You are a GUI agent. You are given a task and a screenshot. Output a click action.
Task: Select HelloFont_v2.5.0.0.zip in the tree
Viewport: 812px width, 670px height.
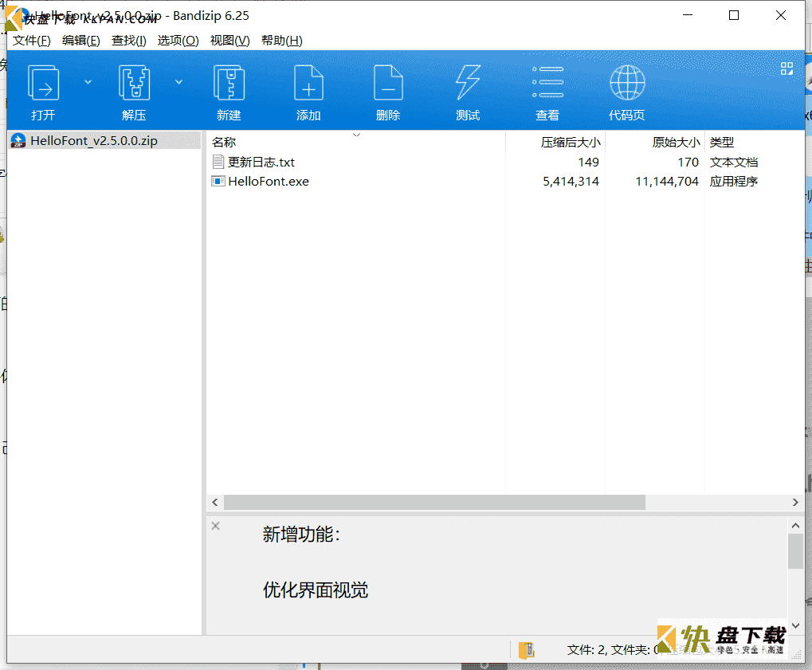[104, 140]
